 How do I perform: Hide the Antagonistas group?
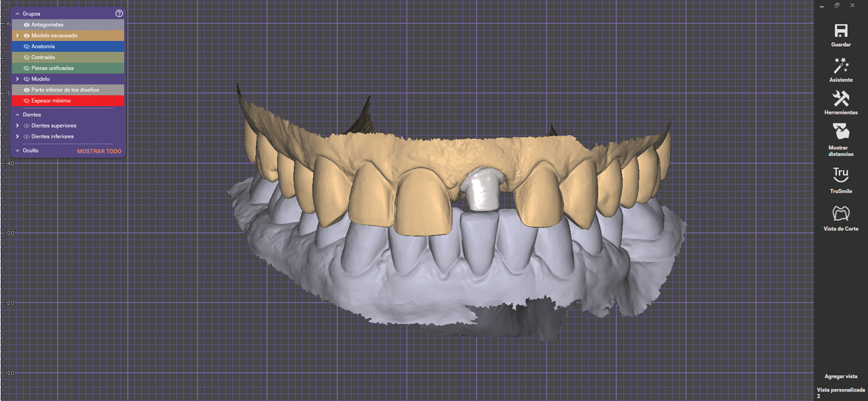click(27, 25)
